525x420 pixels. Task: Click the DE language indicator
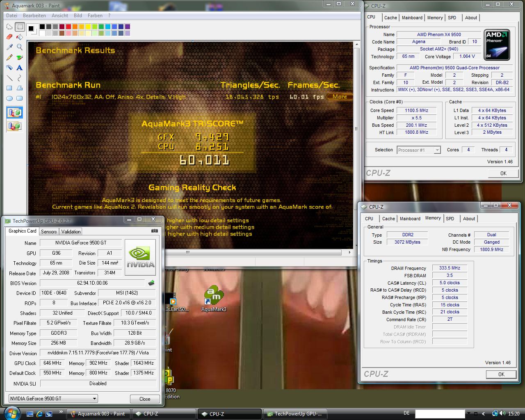[x=406, y=413]
